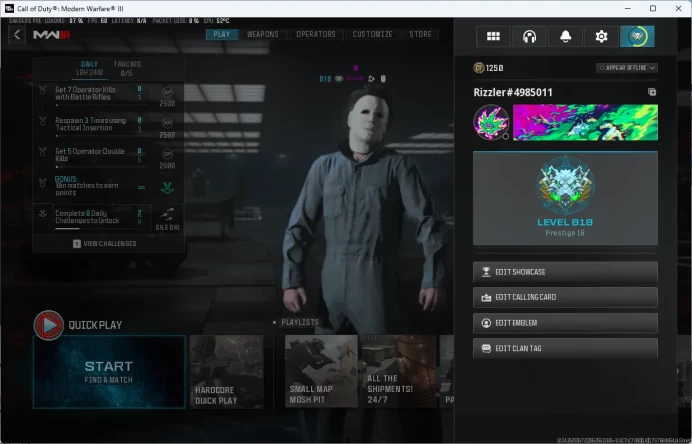Copy the Activision ID with copy icon
Screen dimensions: 692x444
point(652,92)
